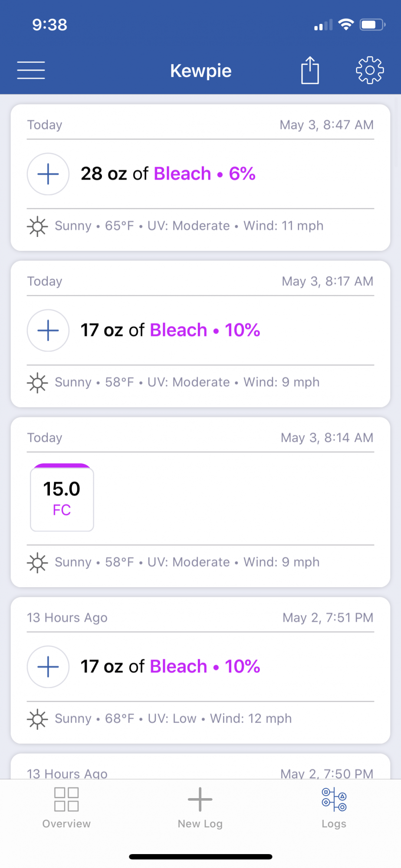Viewport: 401px width, 868px height.
Task: Open 28 oz of Bleach 6% entry
Action: pos(168,174)
